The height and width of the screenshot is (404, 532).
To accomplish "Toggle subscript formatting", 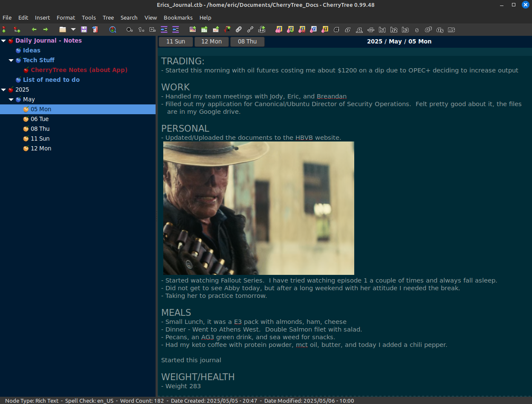I will [440, 29].
